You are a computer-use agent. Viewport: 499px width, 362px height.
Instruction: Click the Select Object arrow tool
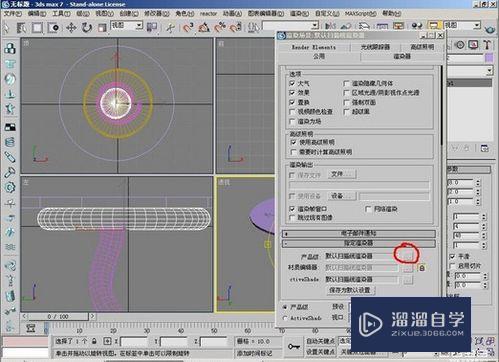(6, 27)
